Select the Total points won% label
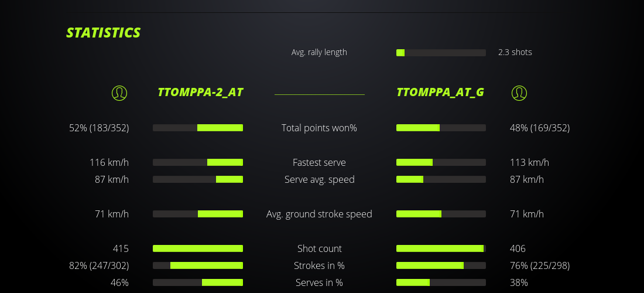Image resolution: width=644 pixels, height=293 pixels. click(319, 128)
